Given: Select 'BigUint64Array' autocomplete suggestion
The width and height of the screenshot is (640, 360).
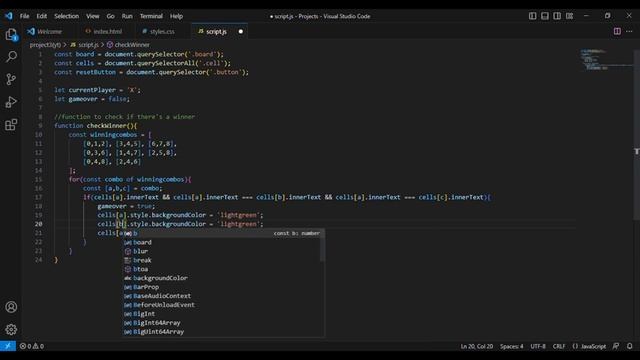Looking at the screenshot, I should point(223,332).
